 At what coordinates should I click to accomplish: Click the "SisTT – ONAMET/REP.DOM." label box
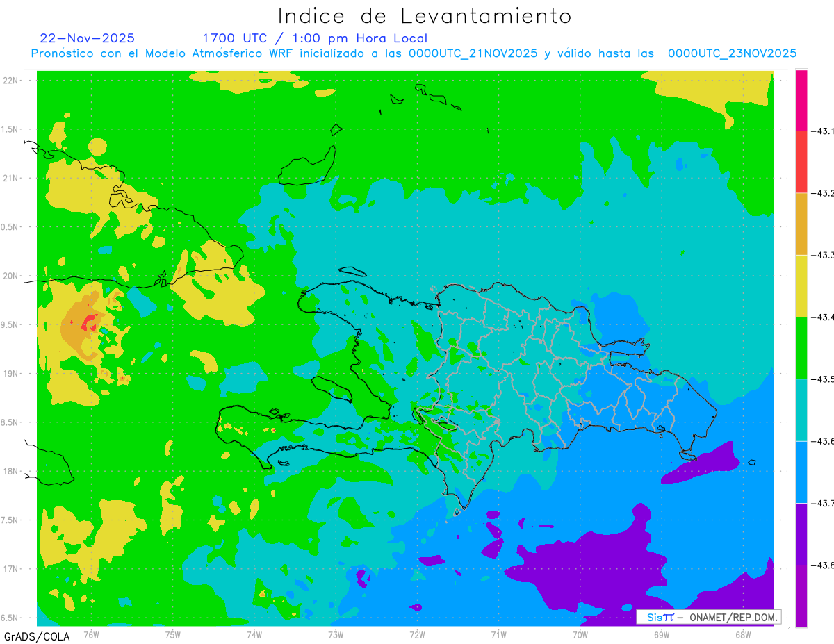[708, 617]
